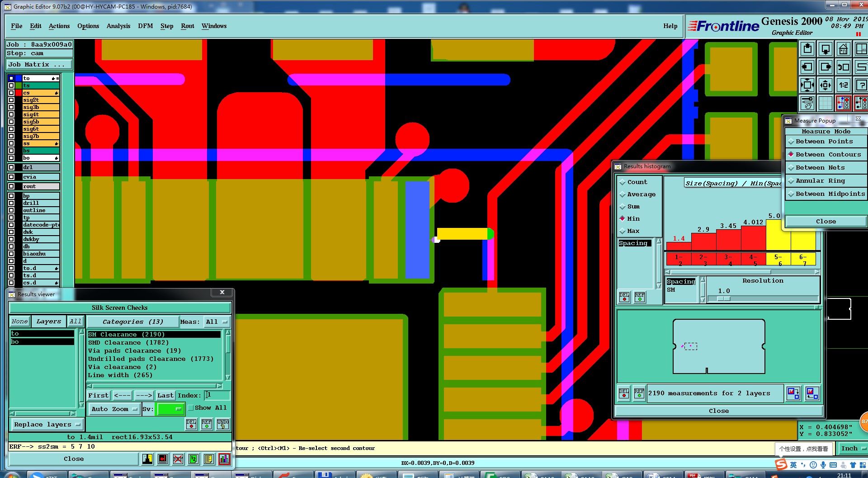Screen dimensions: 868x478
Task: Click the board thumbnail preview in histogram
Action: pos(718,346)
